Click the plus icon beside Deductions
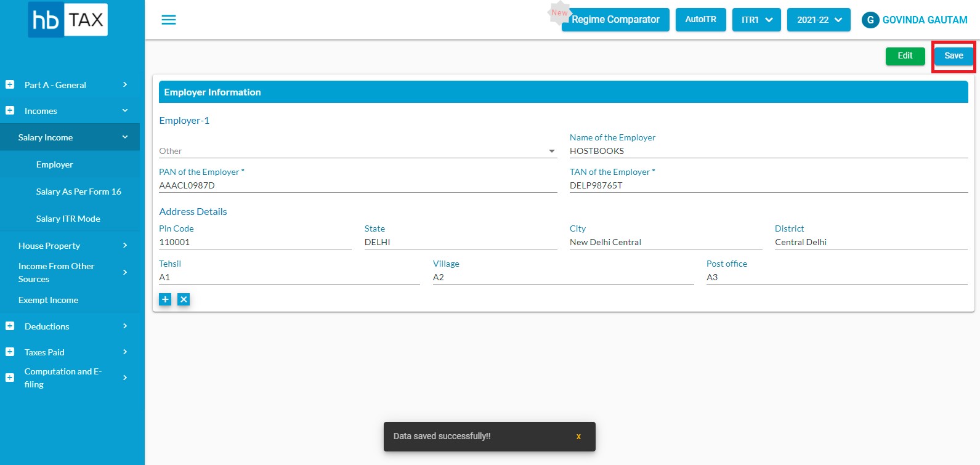This screenshot has height=465, width=980. [10, 326]
